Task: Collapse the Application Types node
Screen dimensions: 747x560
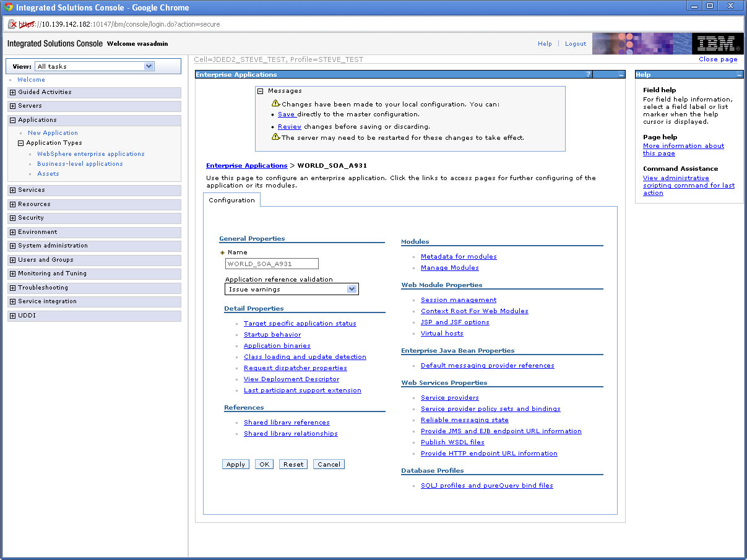Action: [21, 143]
